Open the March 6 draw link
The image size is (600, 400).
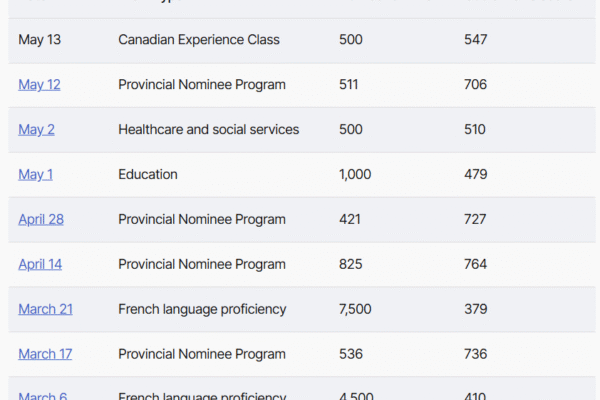point(43,396)
